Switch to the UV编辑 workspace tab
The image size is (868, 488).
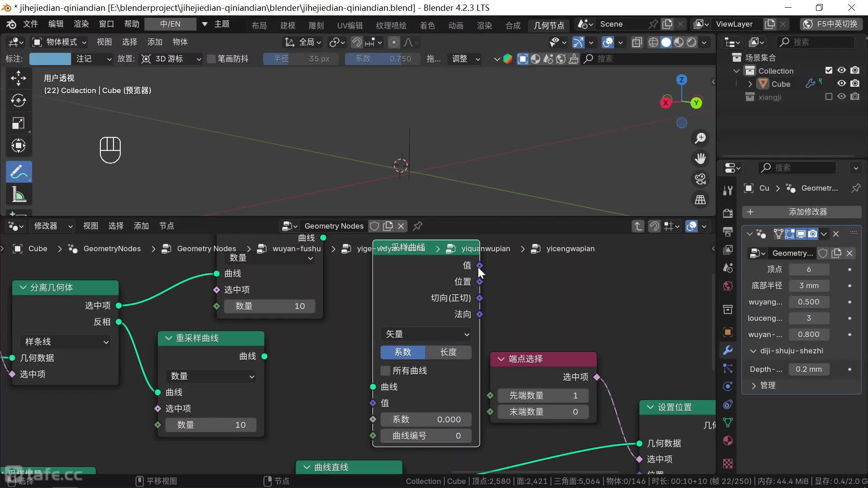(349, 25)
